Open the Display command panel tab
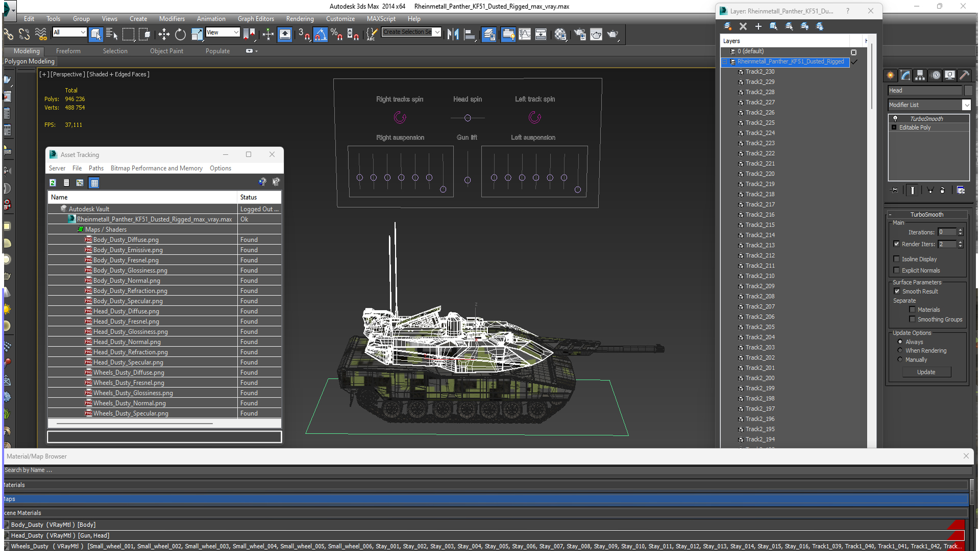Image resolution: width=980 pixels, height=551 pixels. tap(950, 75)
